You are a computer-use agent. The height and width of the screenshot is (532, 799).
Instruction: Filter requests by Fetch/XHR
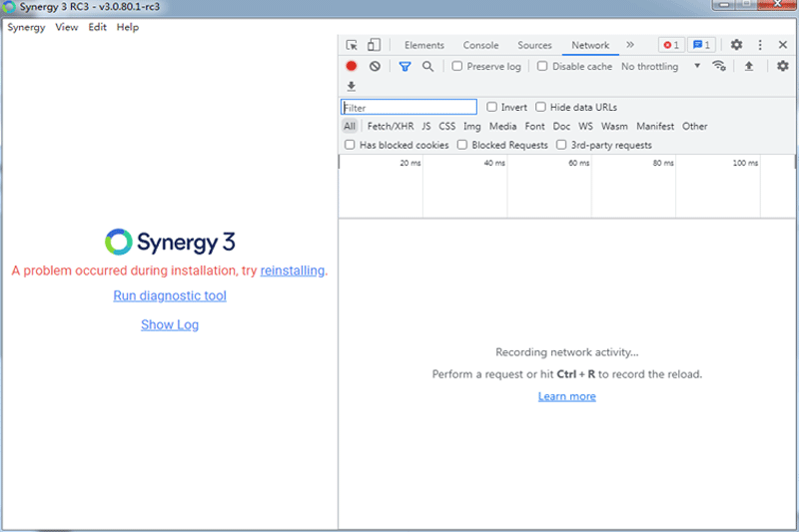click(x=391, y=126)
